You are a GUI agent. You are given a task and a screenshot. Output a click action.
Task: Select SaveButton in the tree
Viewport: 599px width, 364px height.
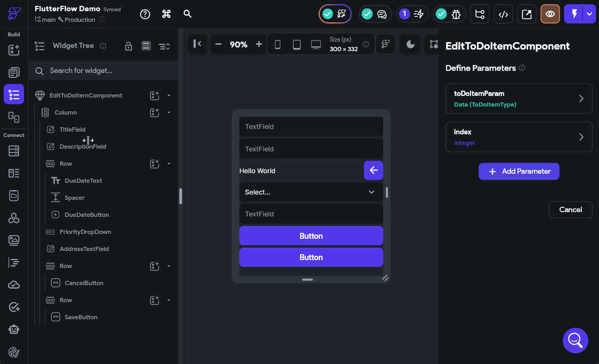tap(81, 318)
